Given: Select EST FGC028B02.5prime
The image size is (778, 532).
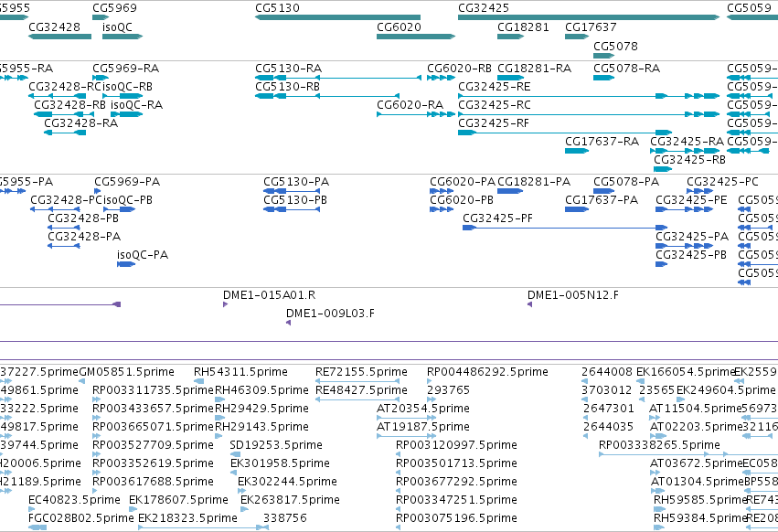Looking at the screenshot, I should pos(80,518).
